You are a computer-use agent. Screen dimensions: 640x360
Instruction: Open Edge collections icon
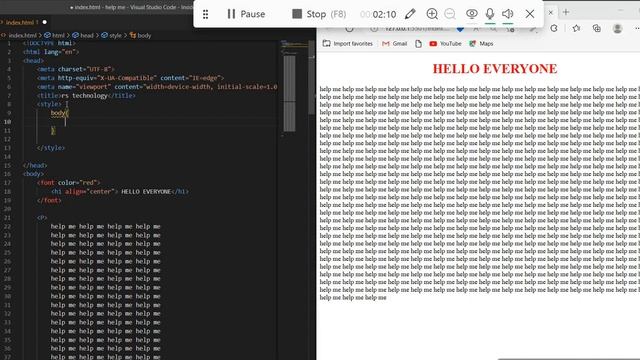(597, 29)
